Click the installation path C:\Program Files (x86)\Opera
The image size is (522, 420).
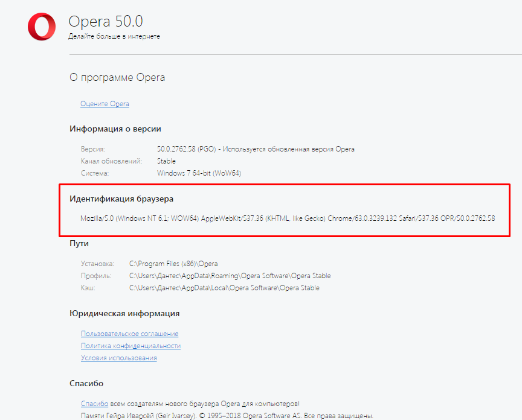pos(173,264)
